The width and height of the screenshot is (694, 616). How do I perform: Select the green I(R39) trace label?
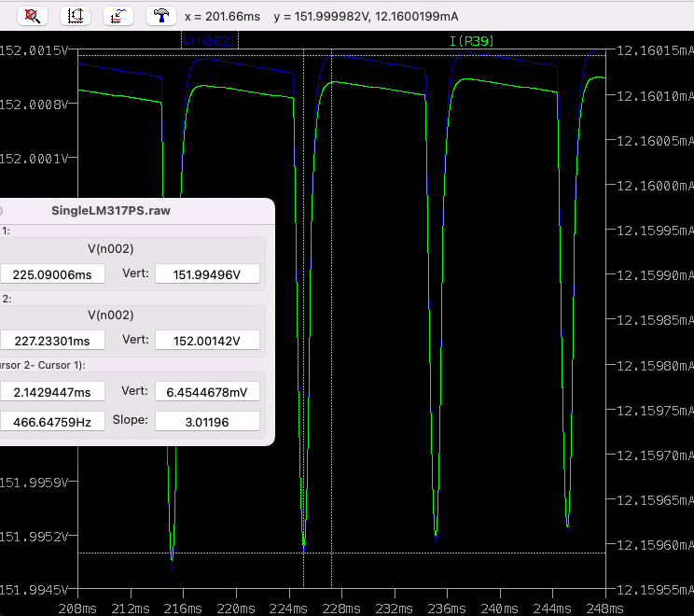point(471,41)
